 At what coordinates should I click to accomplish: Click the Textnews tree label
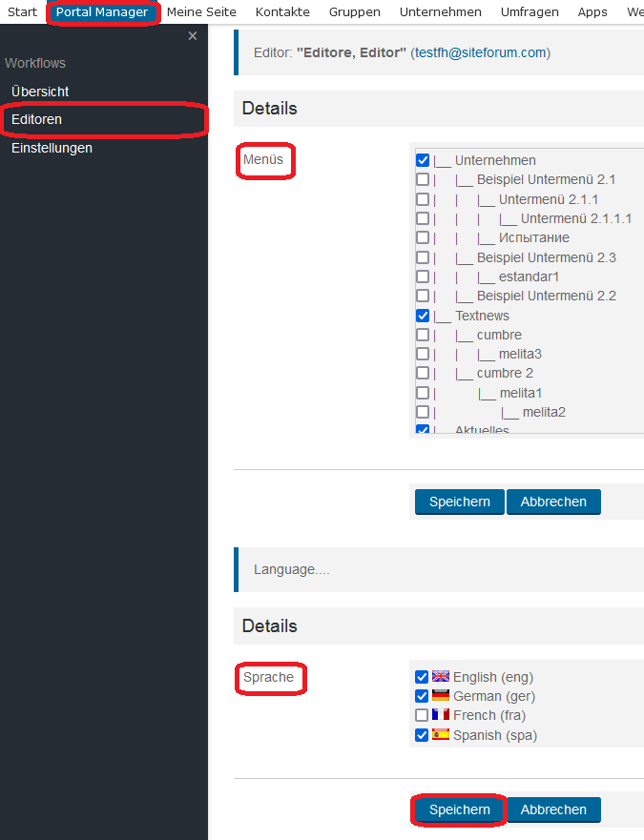tap(482, 316)
